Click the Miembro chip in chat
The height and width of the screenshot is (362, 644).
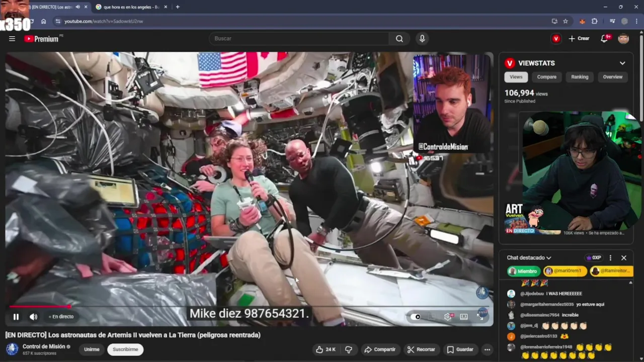point(524,271)
